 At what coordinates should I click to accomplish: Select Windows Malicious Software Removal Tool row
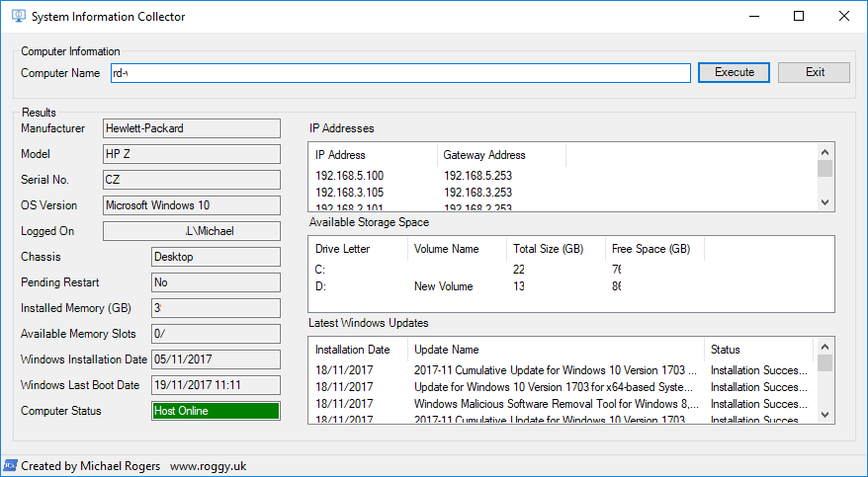click(x=563, y=404)
